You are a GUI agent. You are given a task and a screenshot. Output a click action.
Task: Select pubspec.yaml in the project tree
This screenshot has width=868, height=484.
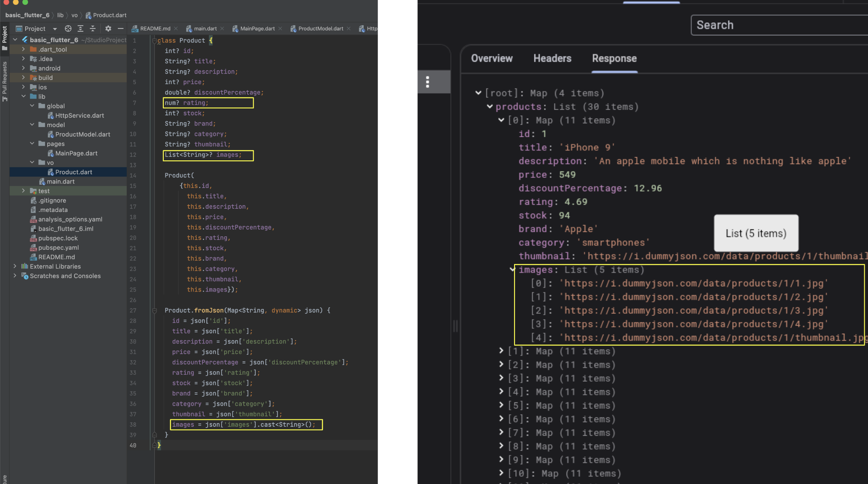coord(58,248)
